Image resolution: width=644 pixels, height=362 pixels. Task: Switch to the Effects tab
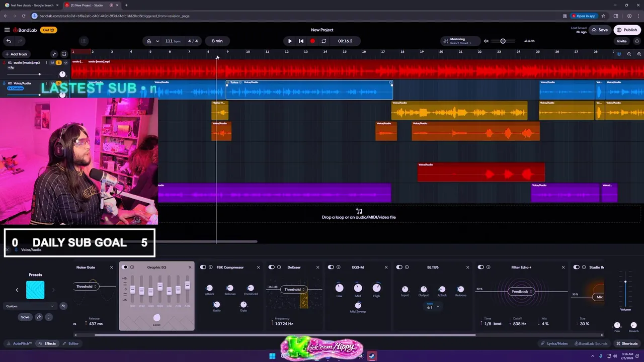coord(47,343)
